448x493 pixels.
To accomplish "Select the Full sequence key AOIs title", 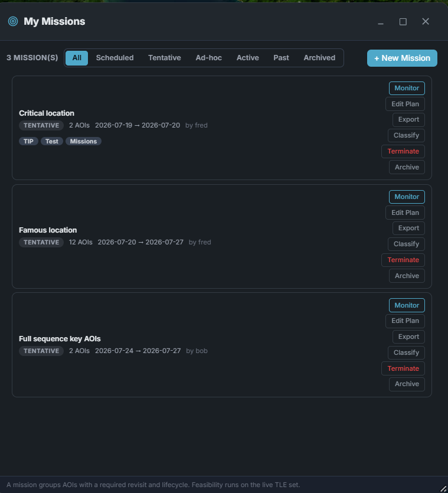I will coord(60,339).
